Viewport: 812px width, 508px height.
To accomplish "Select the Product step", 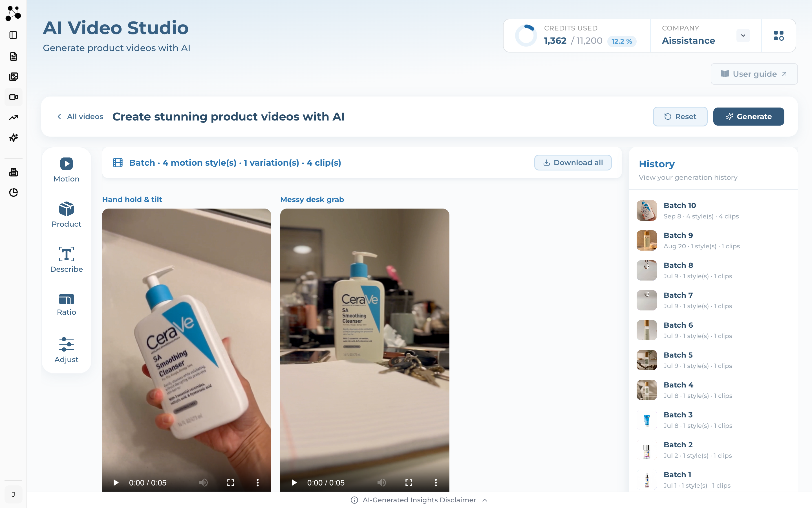I will point(67,215).
